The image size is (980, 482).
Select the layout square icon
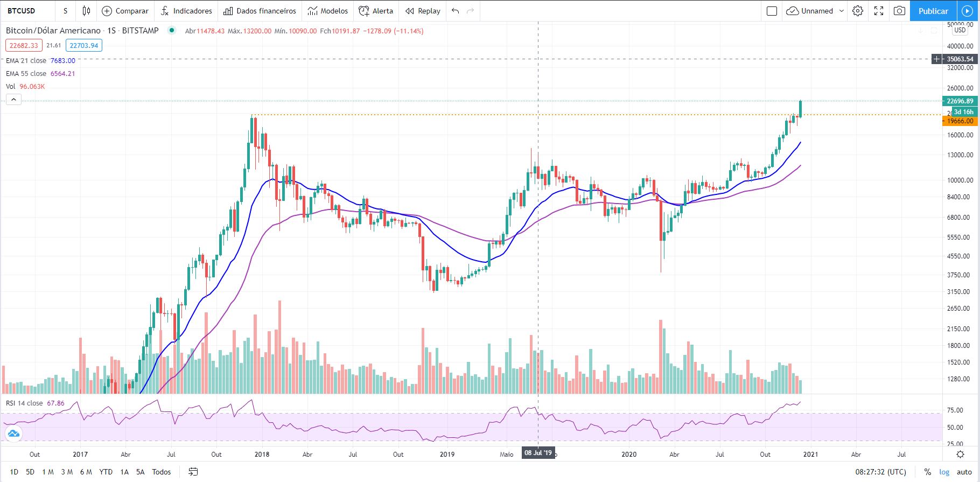tap(772, 11)
